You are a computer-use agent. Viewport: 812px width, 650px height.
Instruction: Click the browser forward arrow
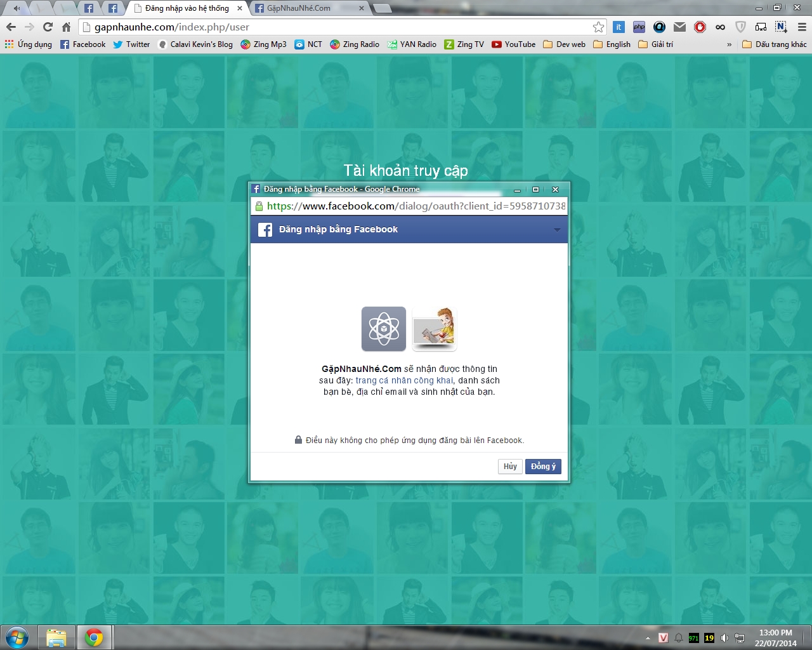coord(29,27)
